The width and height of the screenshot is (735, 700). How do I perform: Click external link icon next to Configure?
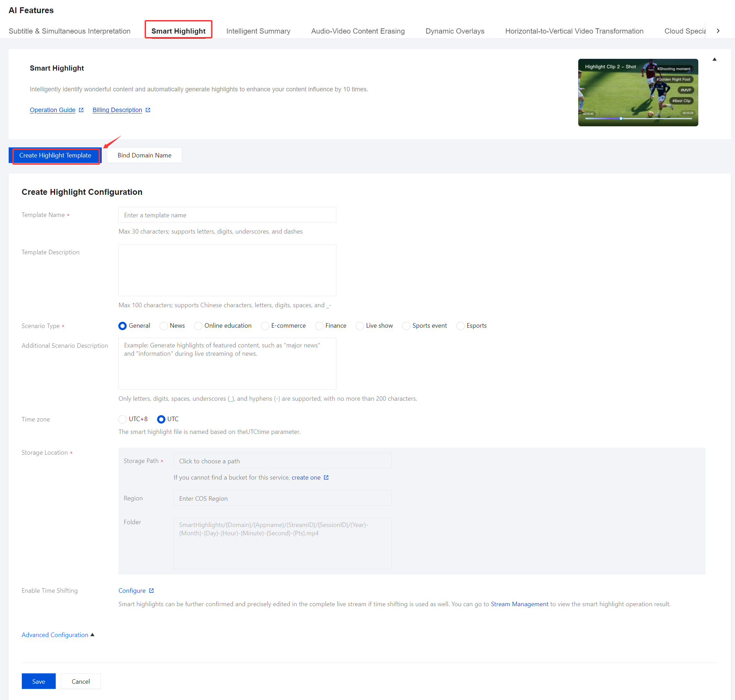151,591
